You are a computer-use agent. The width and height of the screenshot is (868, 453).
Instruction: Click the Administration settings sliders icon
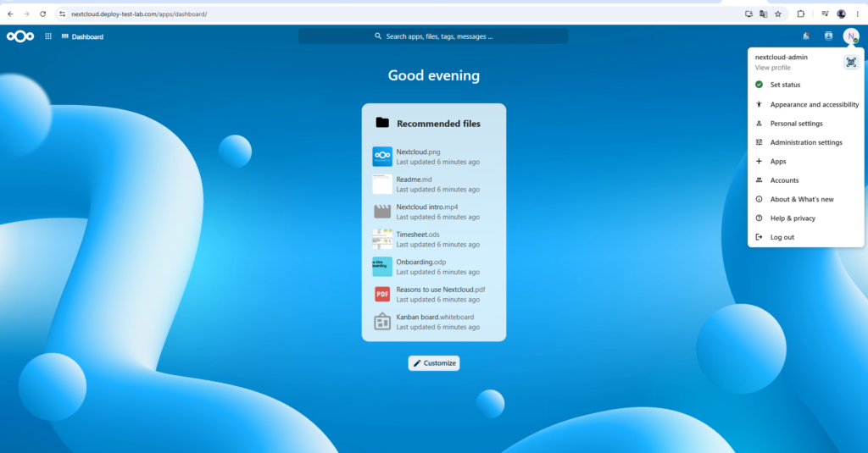[x=759, y=142]
